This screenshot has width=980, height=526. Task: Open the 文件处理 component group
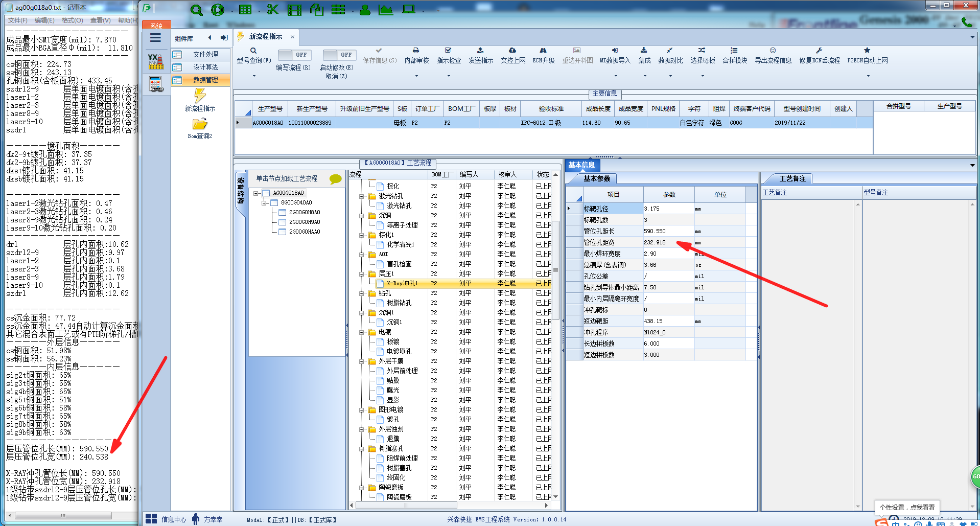200,54
